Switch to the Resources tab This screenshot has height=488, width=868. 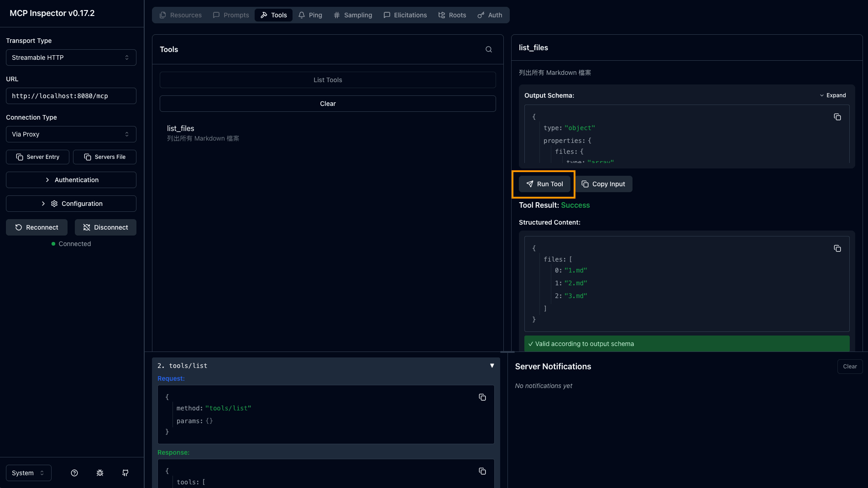click(181, 15)
